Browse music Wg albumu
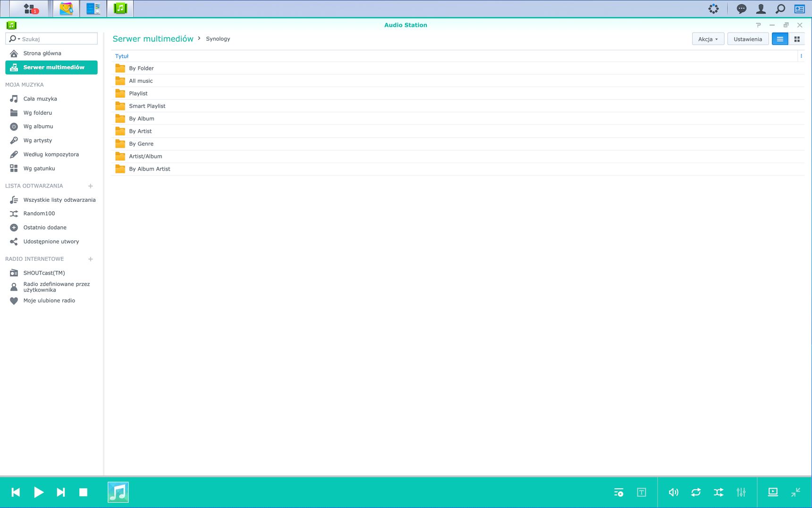This screenshot has width=812, height=508. 51,127
